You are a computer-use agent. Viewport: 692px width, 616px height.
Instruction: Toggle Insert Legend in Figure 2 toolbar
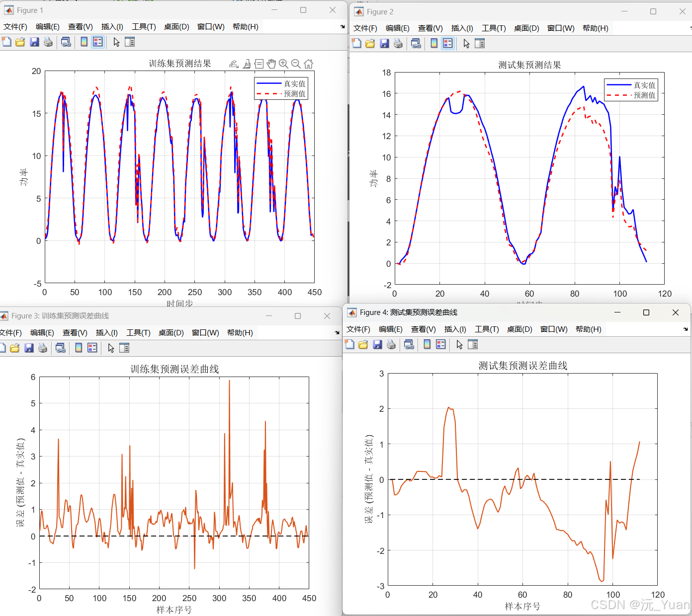pyautogui.click(x=448, y=44)
